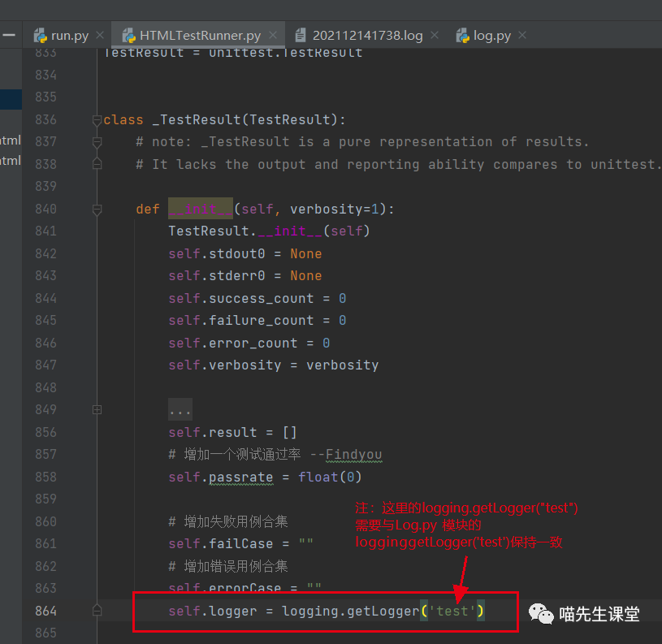Click 'self.errorCase' on line 863

click(x=225, y=586)
